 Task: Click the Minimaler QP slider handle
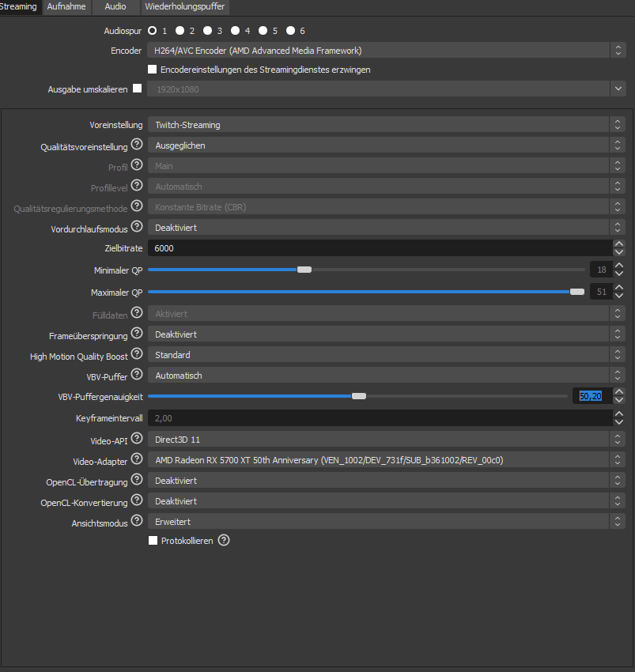(304, 270)
